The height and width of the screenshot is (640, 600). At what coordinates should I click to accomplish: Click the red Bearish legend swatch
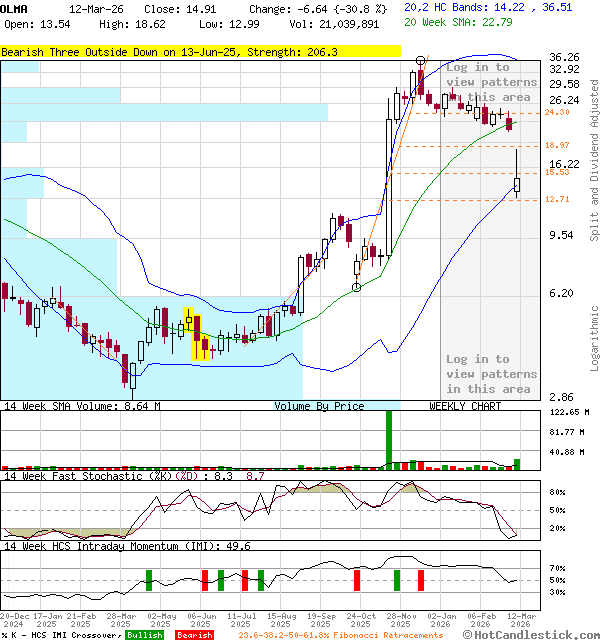[x=194, y=635]
